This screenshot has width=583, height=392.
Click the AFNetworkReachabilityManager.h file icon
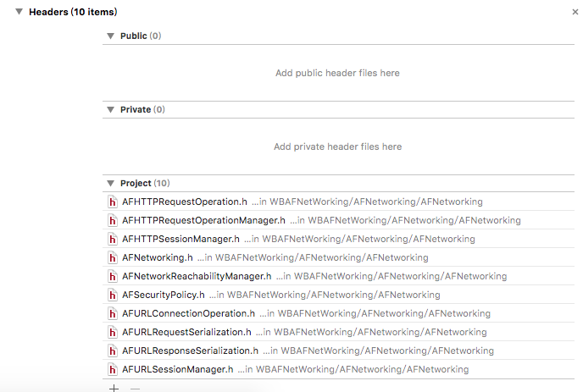113,276
